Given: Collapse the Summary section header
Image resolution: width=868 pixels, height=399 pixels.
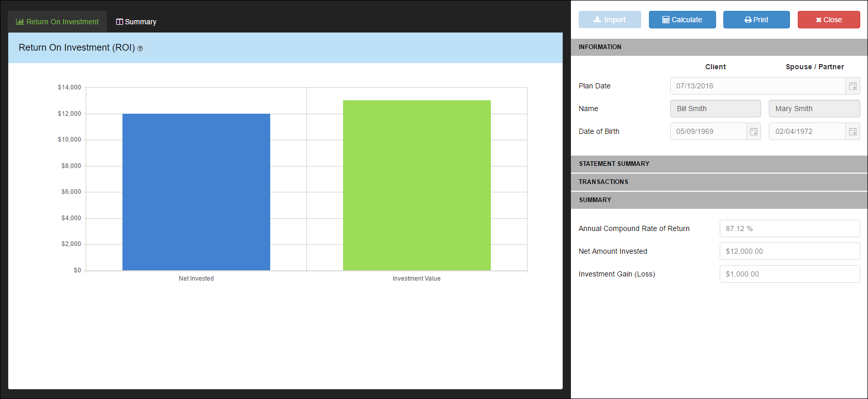Looking at the screenshot, I should [719, 200].
